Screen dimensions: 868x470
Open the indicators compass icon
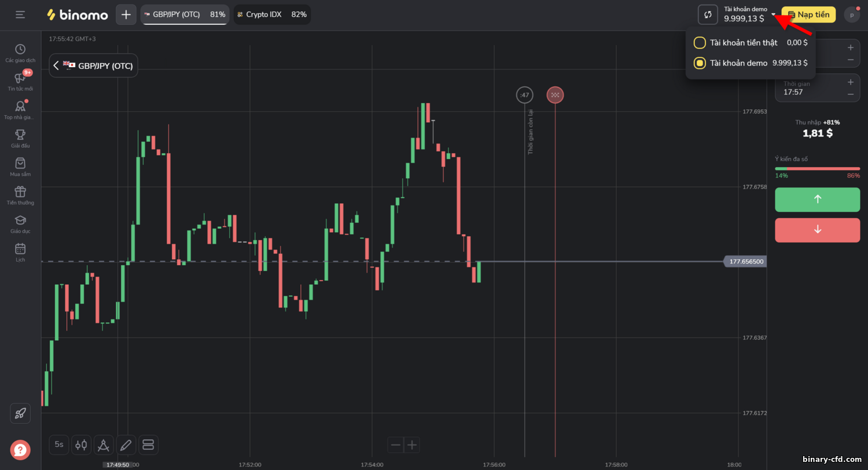(x=104, y=445)
